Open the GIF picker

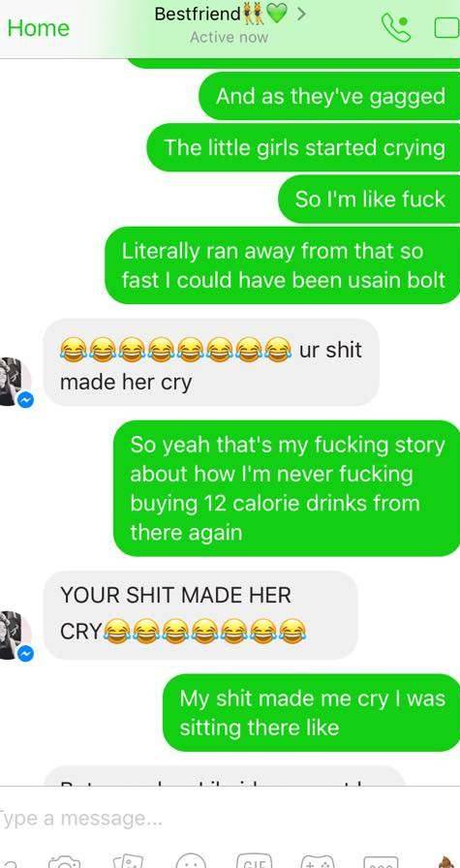click(254, 862)
